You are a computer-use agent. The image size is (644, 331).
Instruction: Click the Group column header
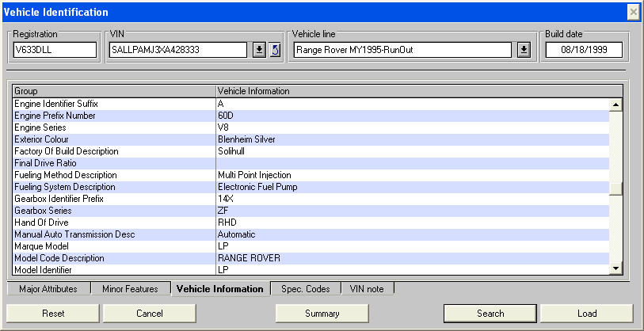pyautogui.click(x=115, y=91)
